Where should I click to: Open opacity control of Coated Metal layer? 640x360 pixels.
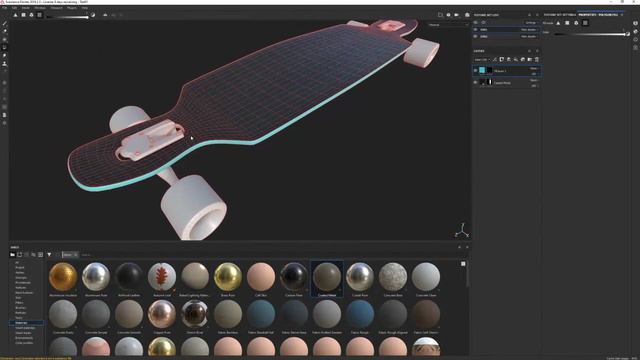click(534, 85)
